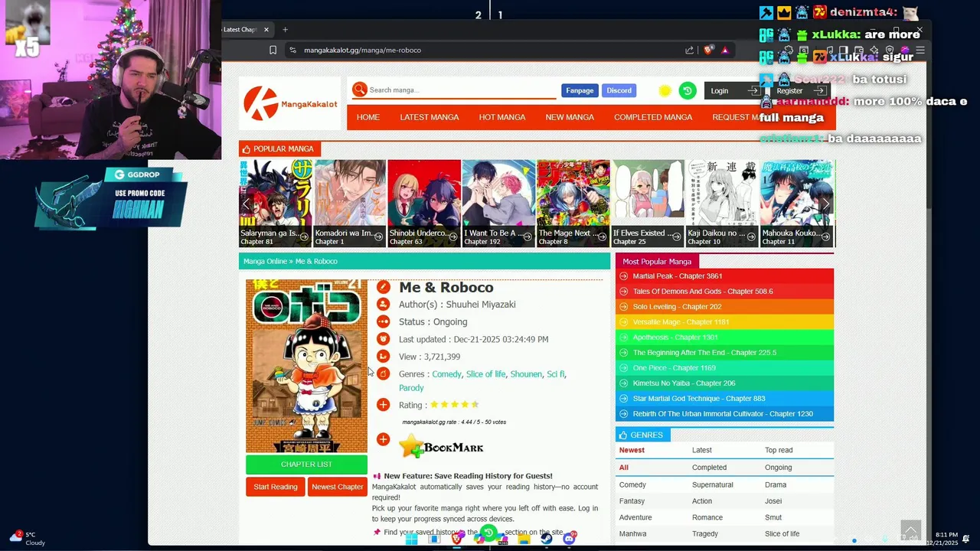Image resolution: width=980 pixels, height=551 pixels.
Task: Click the arrow icon beside Register
Action: 820,90
